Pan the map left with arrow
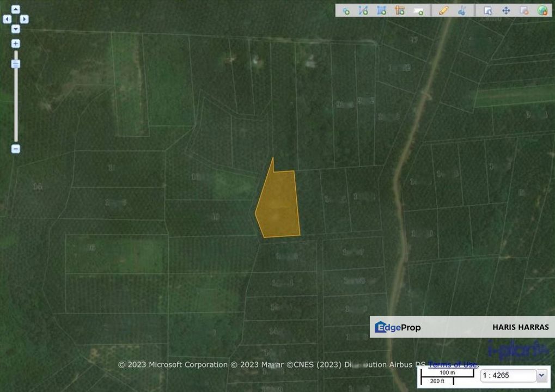 [7, 19]
